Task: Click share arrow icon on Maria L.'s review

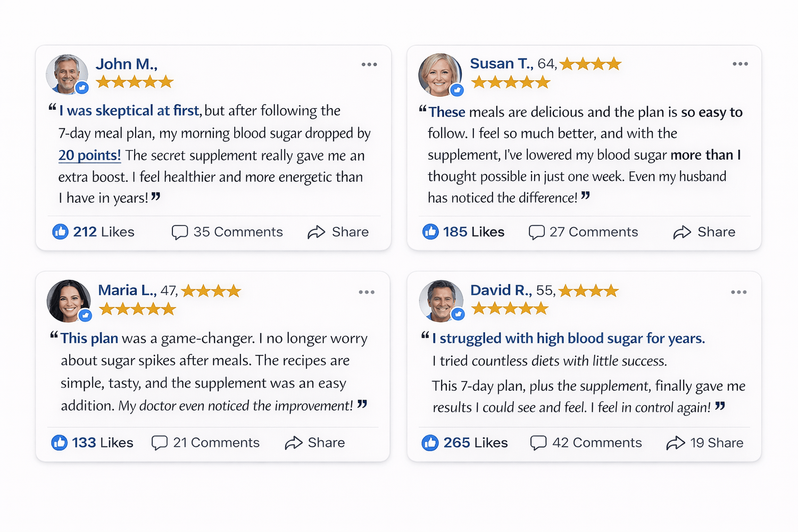Action: tap(293, 443)
